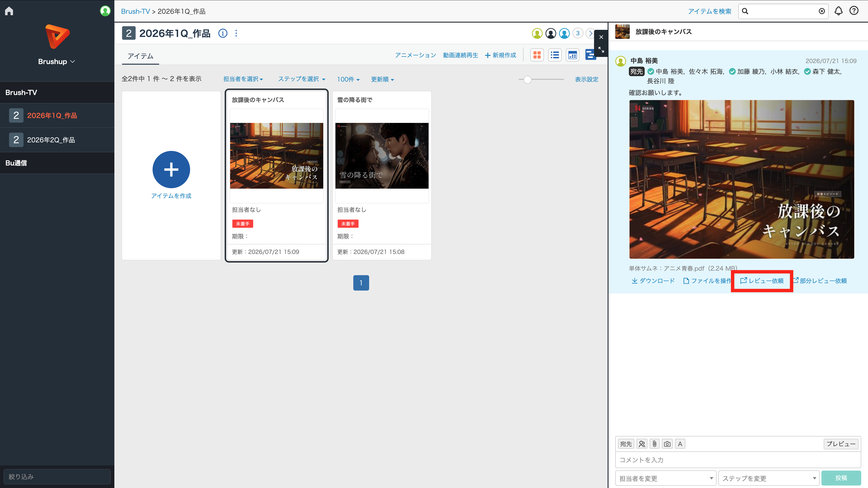The image size is (868, 488).
Task: Expand the Brushup workspace dropdown
Action: (57, 62)
